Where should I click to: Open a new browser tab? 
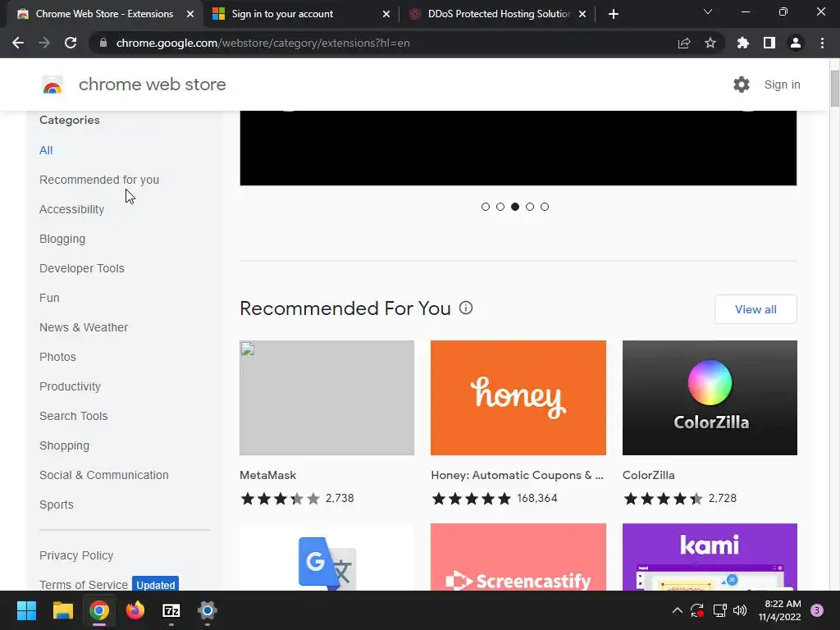614,14
